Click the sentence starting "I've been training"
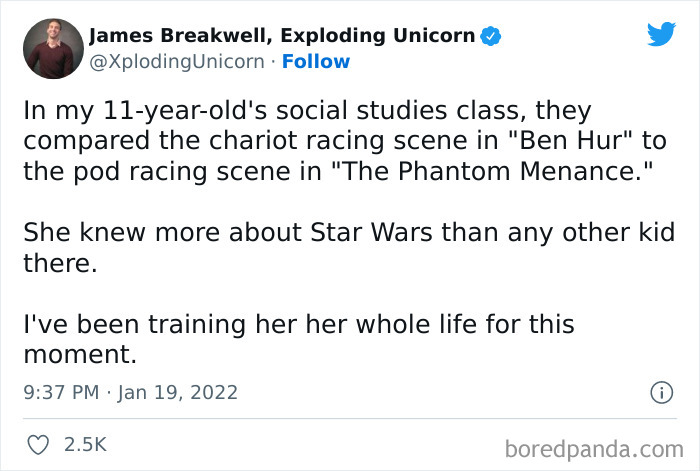 pyautogui.click(x=297, y=326)
